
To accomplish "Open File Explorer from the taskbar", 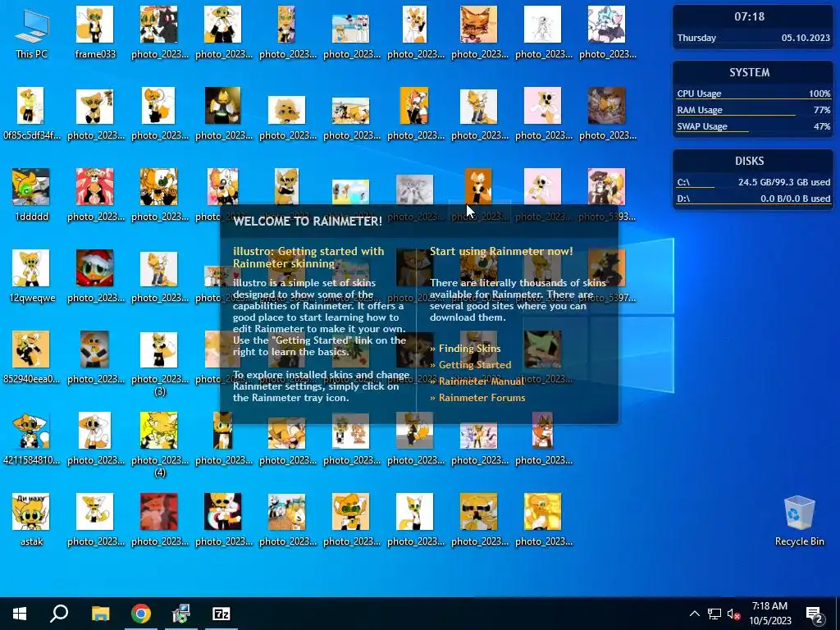I will (x=100, y=614).
